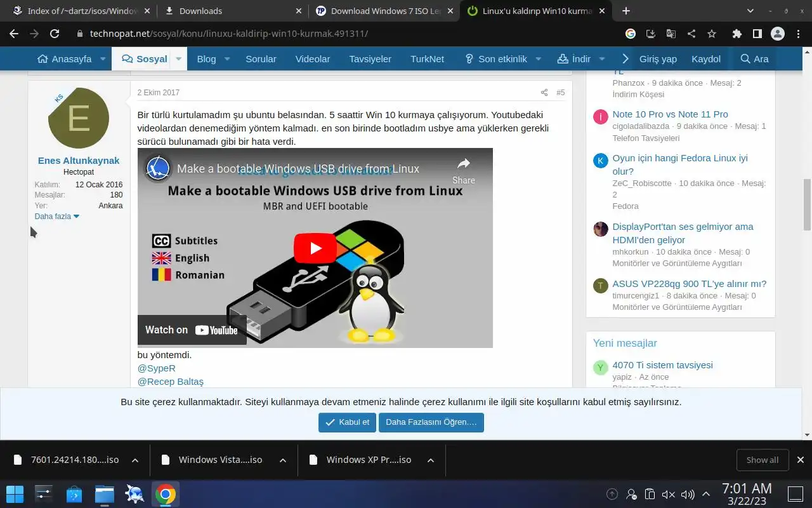The width and height of the screenshot is (812, 508).
Task: Accept cookies with Kabul et
Action: 347,422
